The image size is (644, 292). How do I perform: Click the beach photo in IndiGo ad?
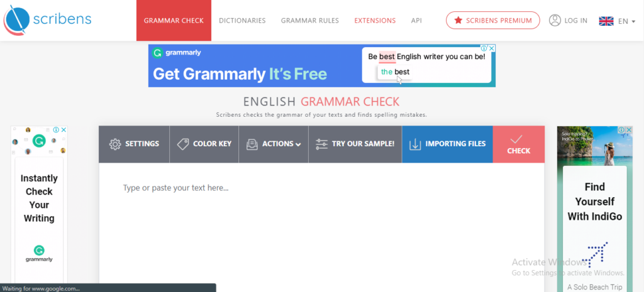pyautogui.click(x=595, y=146)
